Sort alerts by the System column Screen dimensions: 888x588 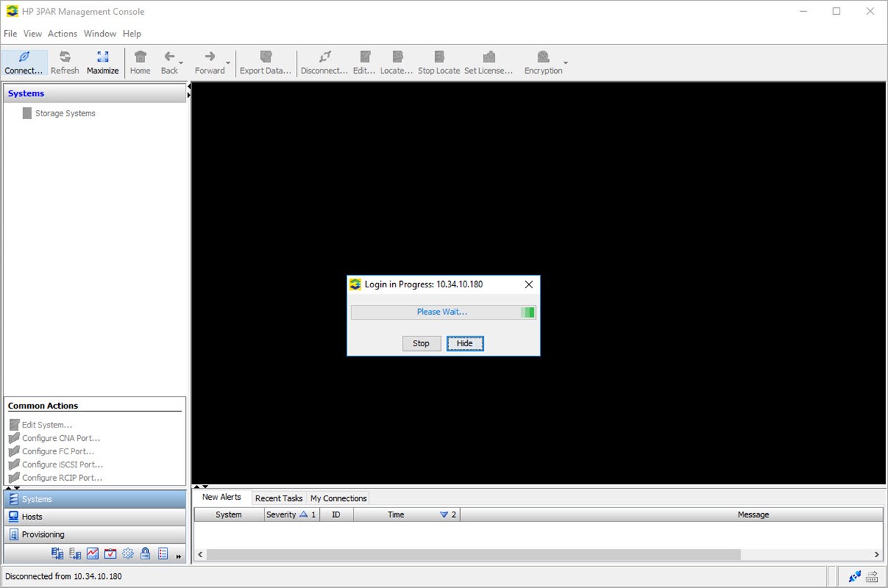coord(229,514)
